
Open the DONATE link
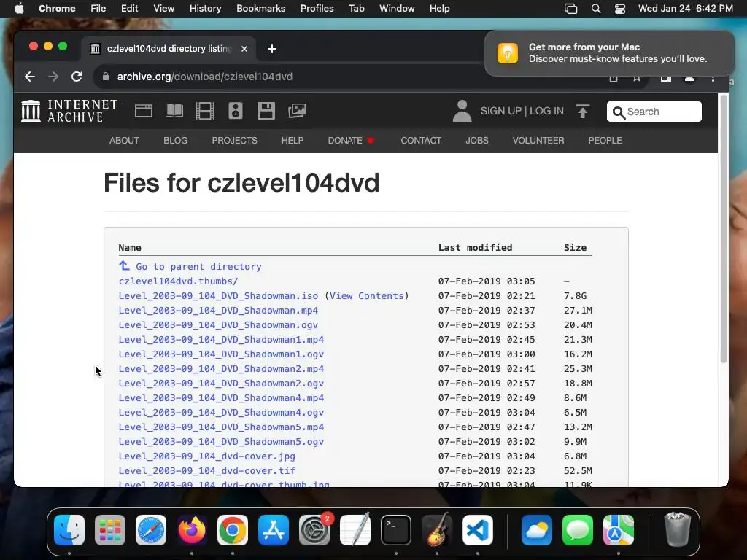pos(351,141)
